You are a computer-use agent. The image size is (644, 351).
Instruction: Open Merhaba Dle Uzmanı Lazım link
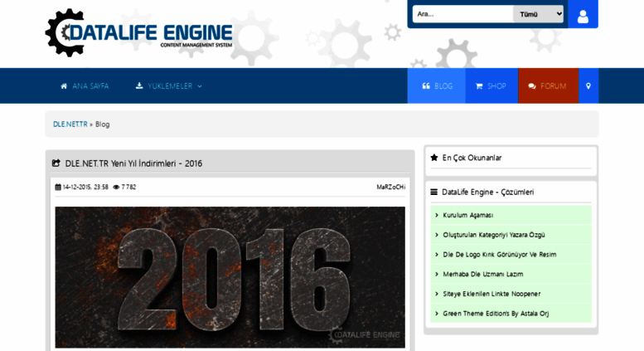click(483, 274)
